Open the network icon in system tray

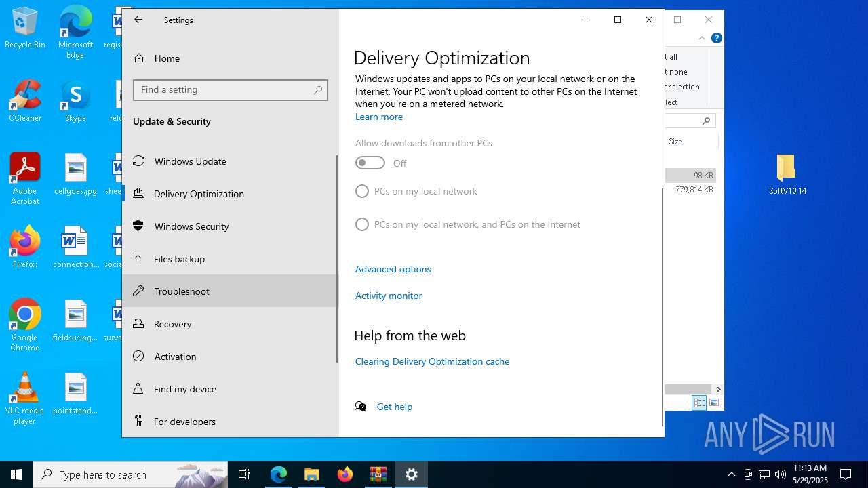[x=764, y=474]
